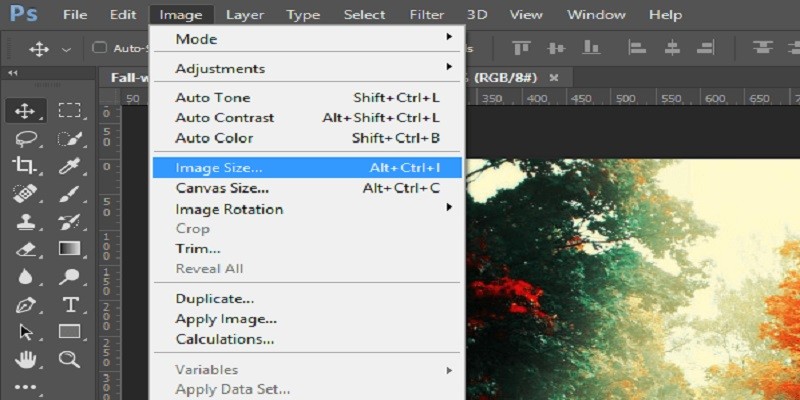
Task: Choose Calculations from the Image menu
Action: click(x=307, y=339)
